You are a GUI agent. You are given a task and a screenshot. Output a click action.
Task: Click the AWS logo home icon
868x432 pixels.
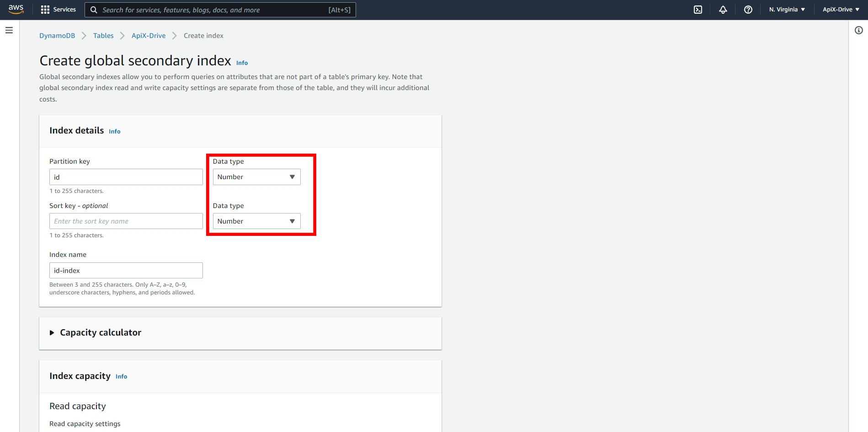[16, 10]
